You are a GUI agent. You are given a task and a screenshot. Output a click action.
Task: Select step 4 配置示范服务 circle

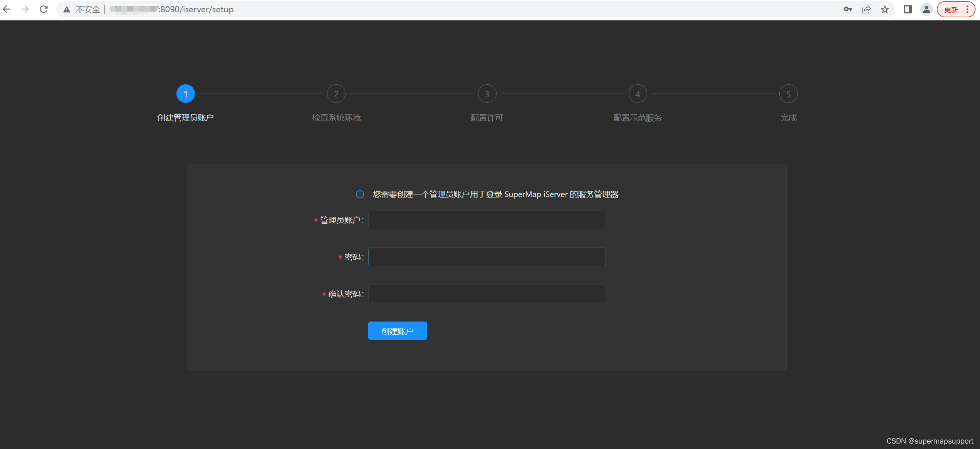(x=638, y=94)
